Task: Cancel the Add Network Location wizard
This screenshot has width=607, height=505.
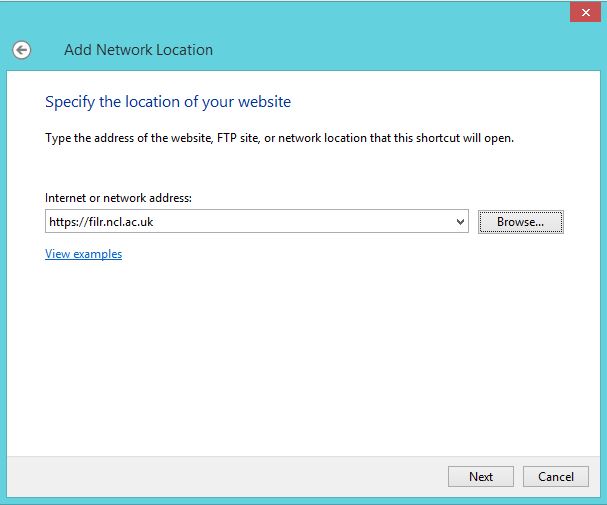Action: point(555,477)
